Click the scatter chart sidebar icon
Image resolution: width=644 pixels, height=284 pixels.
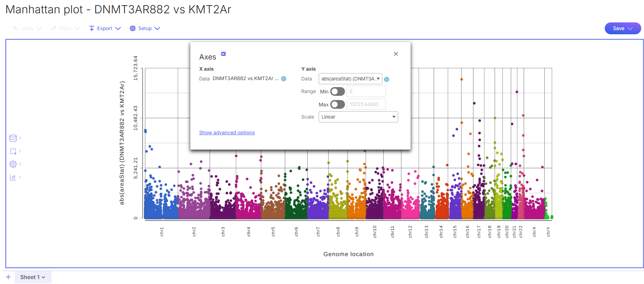point(13,177)
